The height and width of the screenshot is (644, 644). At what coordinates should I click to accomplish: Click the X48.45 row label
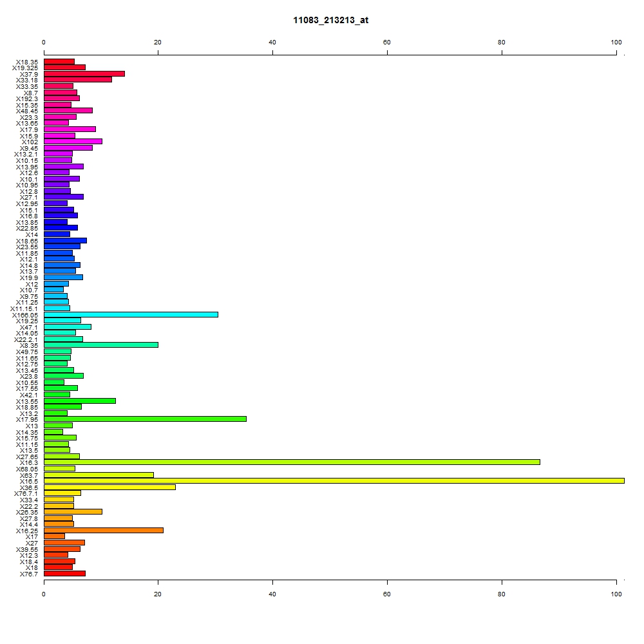27,111
